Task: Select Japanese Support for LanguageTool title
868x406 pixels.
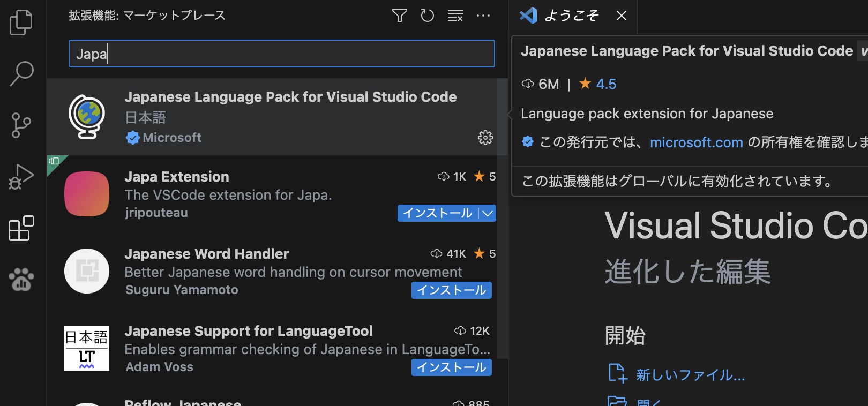Action: (x=249, y=331)
